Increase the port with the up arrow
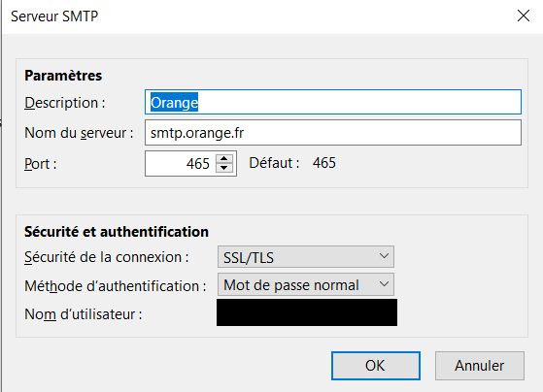Image resolution: width=543 pixels, height=392 pixels. (224, 158)
